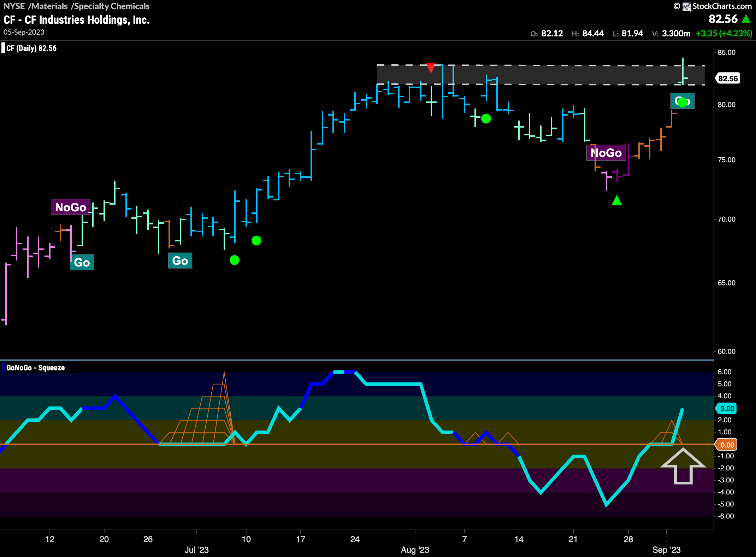Click the green up arrow beside the 82.56 price
756x557 pixels.
coord(746,19)
